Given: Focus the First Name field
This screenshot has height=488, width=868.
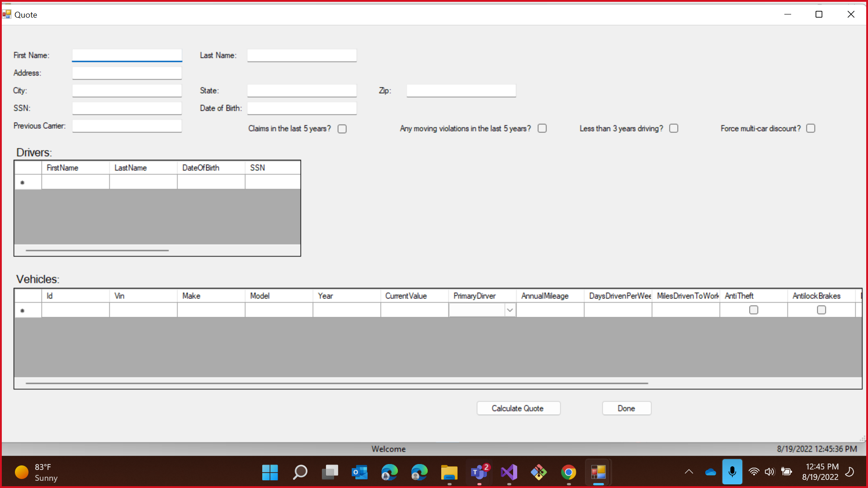Looking at the screenshot, I should (127, 56).
